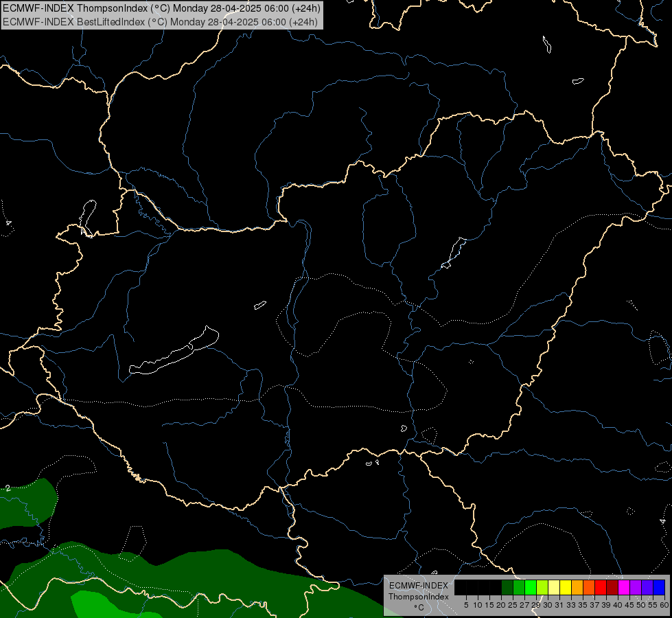Select the medium green 25–27 legend swatch
Screen dimensions: 672x618
(x=519, y=587)
